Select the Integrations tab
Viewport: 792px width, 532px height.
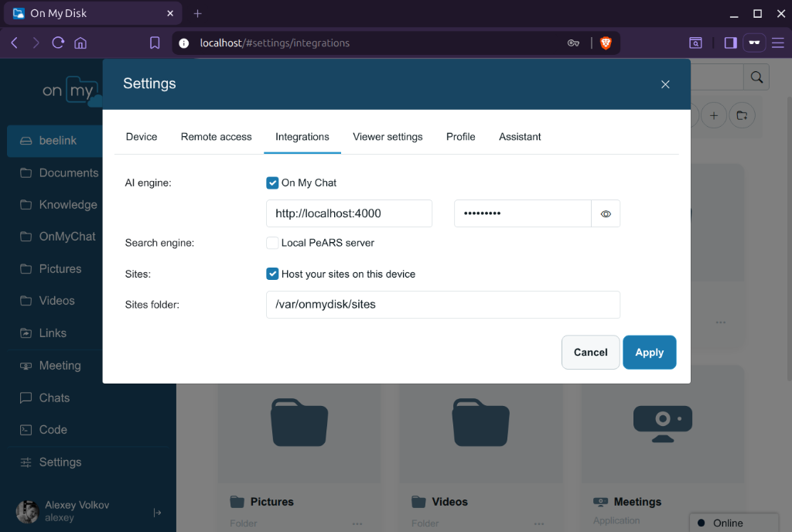(x=302, y=137)
